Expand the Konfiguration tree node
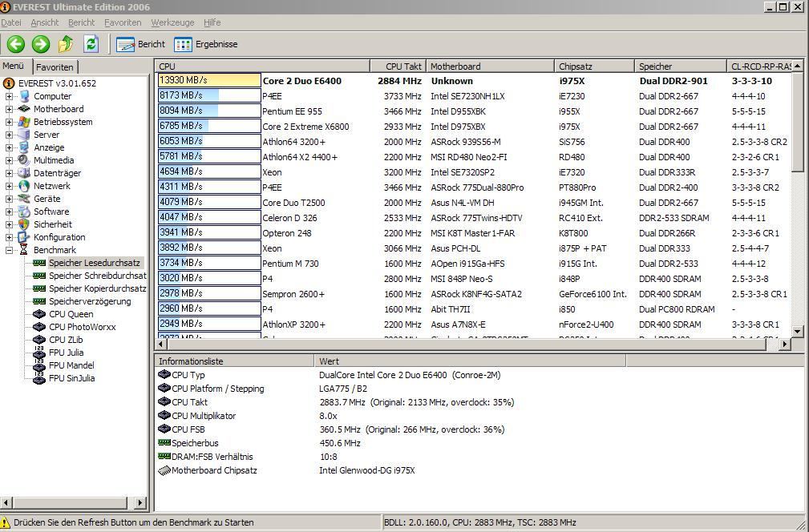Image resolution: width=809 pixels, height=532 pixels. [x=9, y=238]
